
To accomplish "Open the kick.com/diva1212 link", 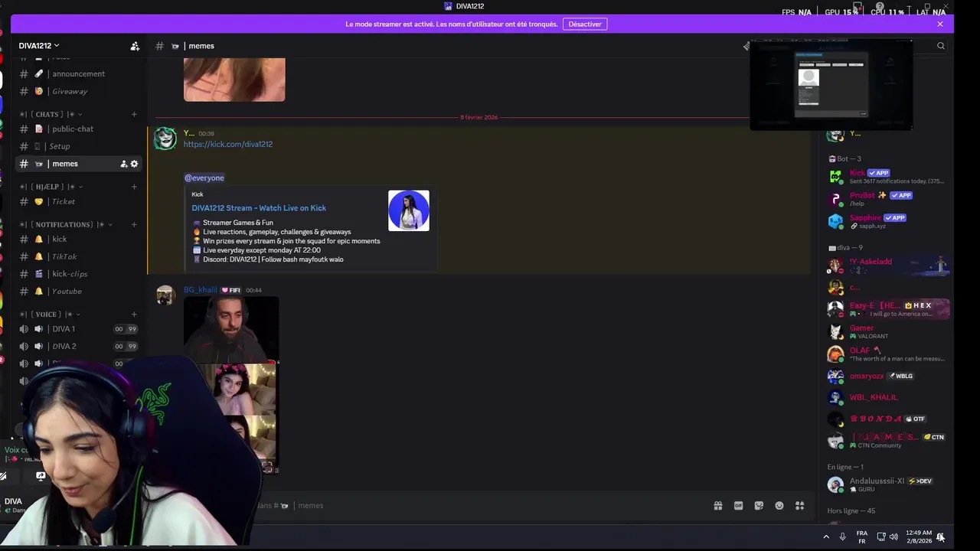I will click(228, 144).
